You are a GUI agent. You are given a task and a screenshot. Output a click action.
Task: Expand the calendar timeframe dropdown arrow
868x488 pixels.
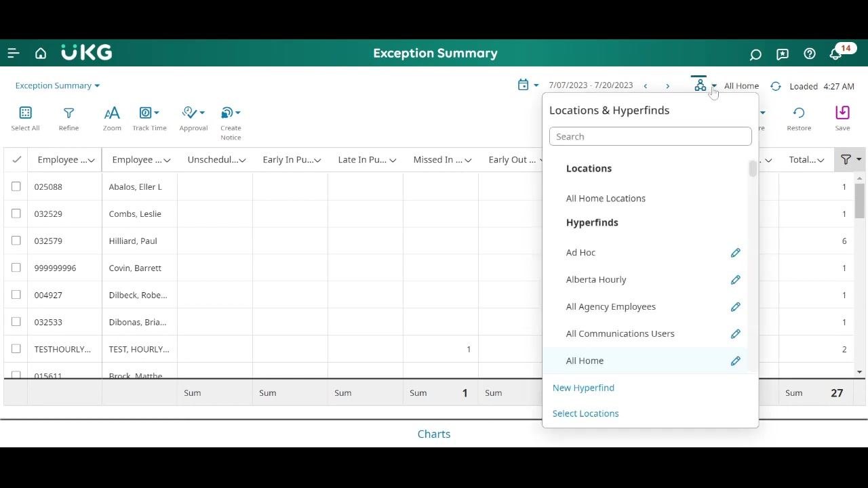[536, 85]
